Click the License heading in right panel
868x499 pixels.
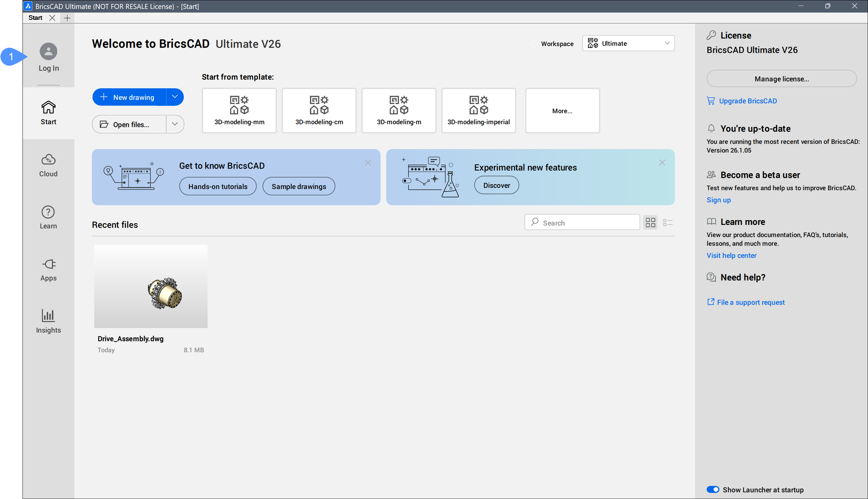[x=735, y=35]
